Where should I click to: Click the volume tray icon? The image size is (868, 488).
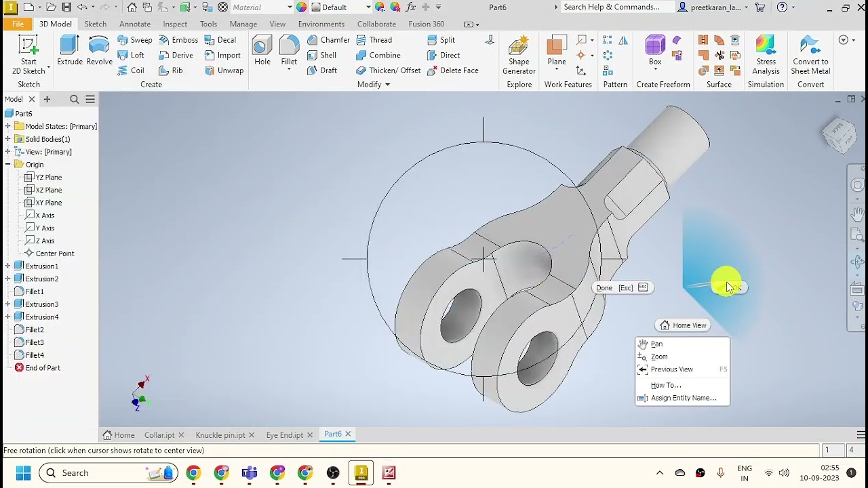tap(784, 473)
